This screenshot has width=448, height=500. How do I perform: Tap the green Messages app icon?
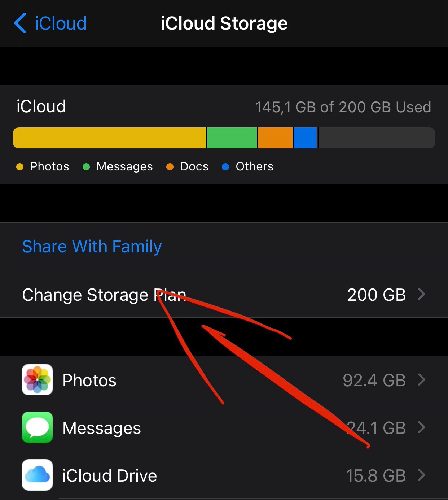38,427
